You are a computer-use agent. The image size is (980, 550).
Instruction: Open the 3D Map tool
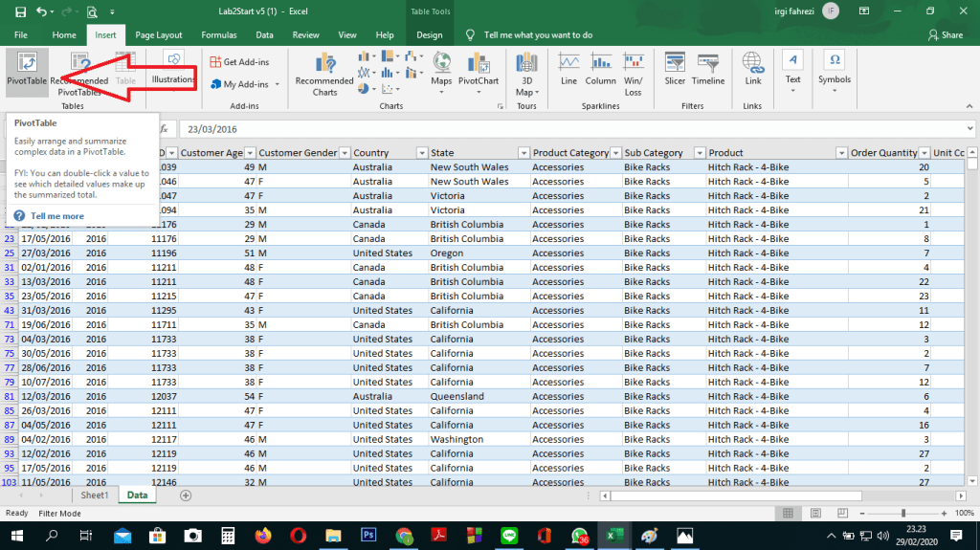tap(524, 74)
